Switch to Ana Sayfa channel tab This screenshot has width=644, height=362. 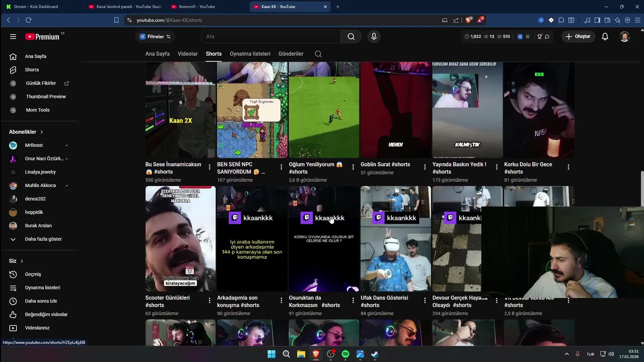(157, 54)
